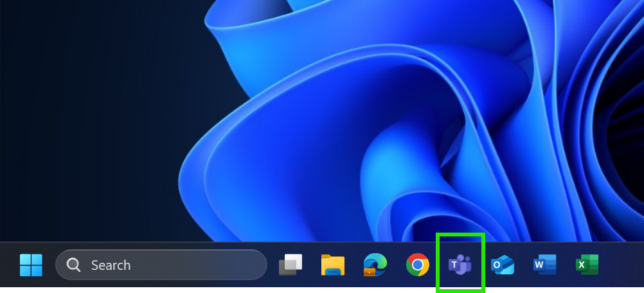Open Microsoft Word from the taskbar
The height and width of the screenshot is (293, 644).
[545, 265]
